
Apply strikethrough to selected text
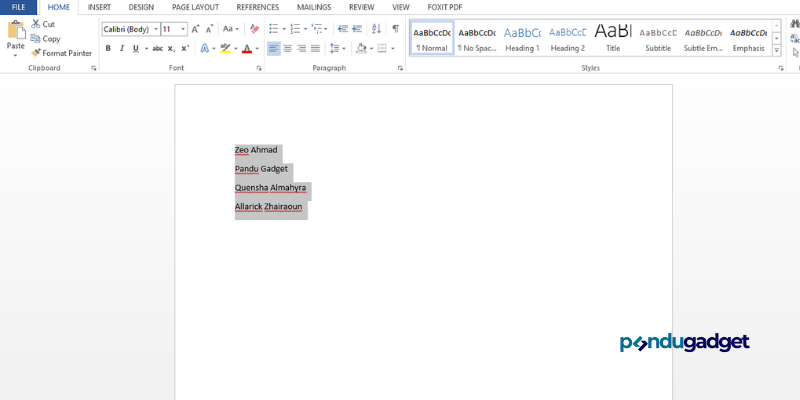[158, 48]
